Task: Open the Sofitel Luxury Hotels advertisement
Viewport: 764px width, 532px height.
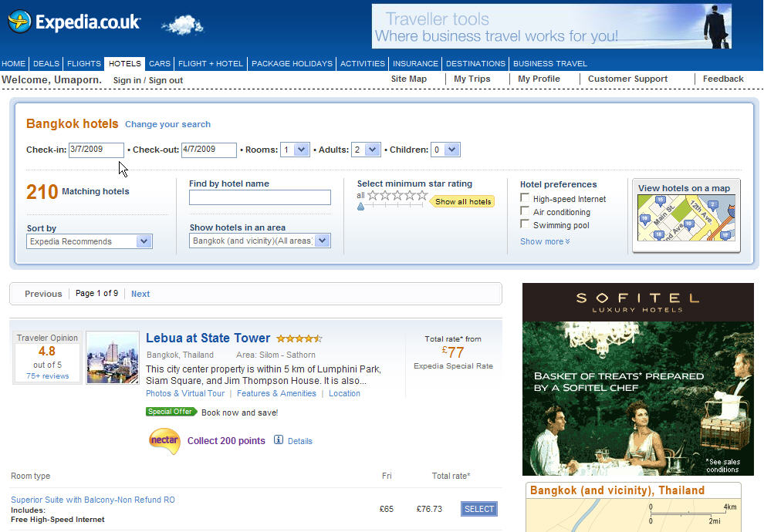Action: (637, 379)
